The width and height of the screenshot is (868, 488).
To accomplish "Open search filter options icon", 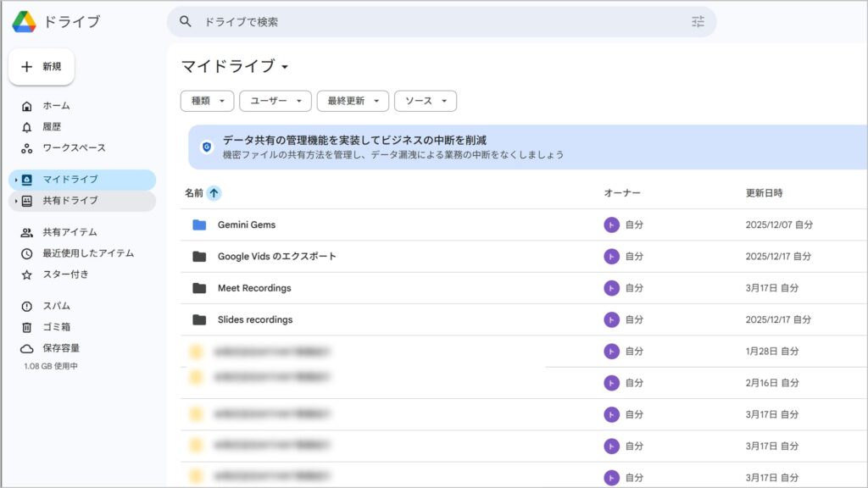I will click(698, 22).
